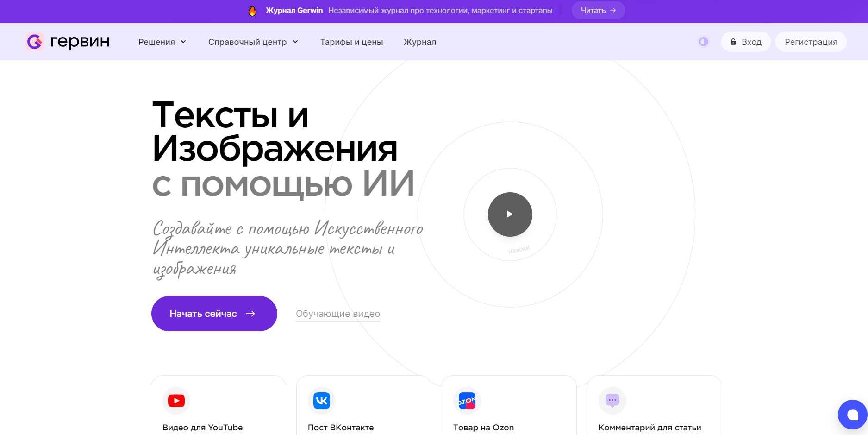Expand the Решения dropdown menu
868x435 pixels.
coord(162,42)
